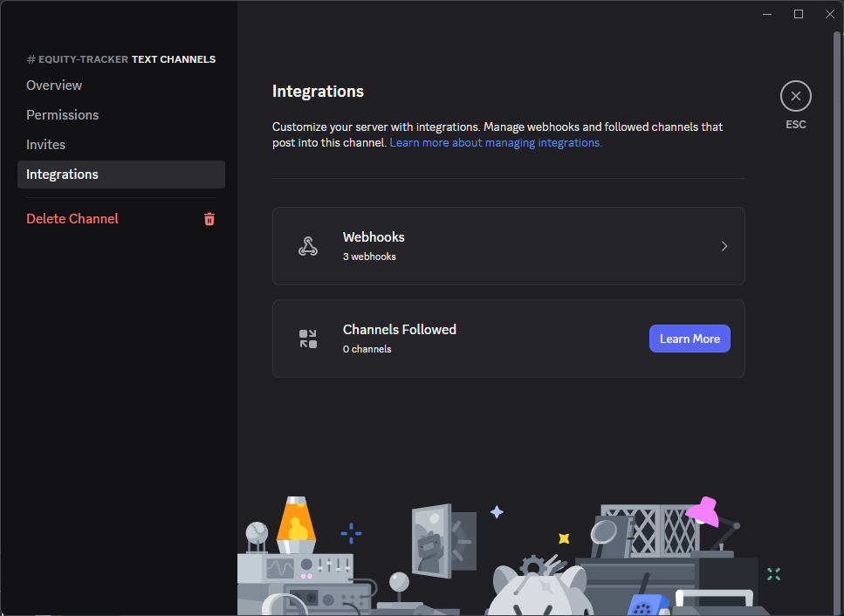Screen dimensions: 844x616
Task: Select the Integrations sidebar entry
Action: tap(62, 174)
